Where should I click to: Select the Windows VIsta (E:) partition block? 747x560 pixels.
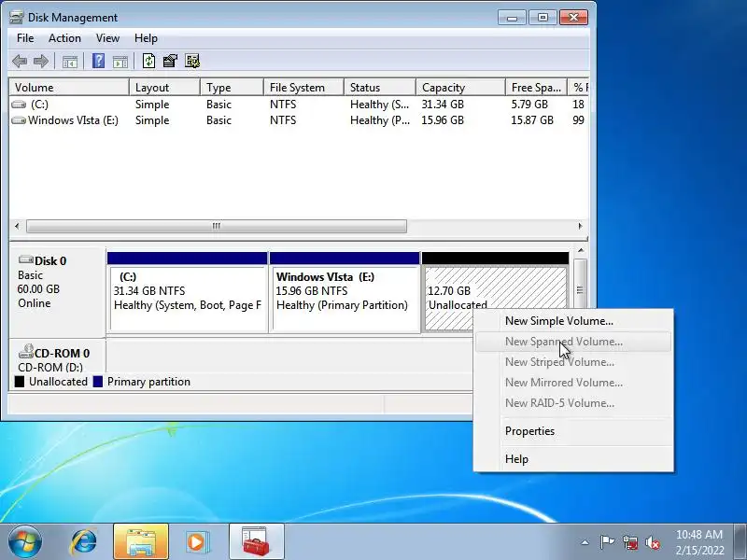click(345, 291)
